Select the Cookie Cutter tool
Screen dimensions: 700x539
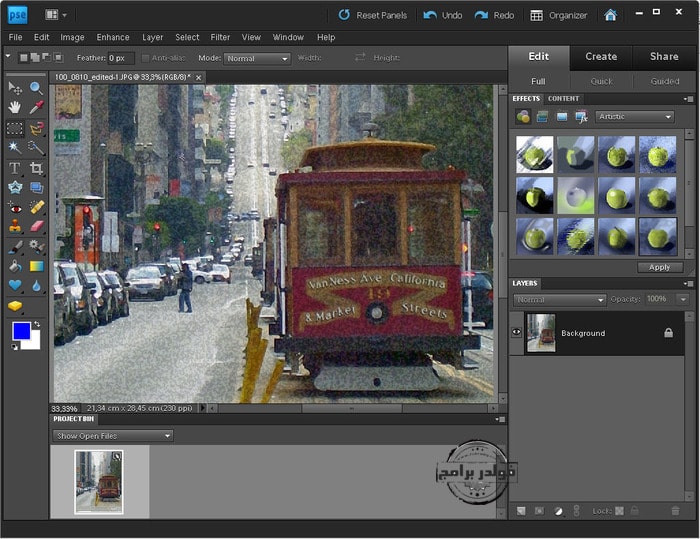pyautogui.click(x=15, y=188)
